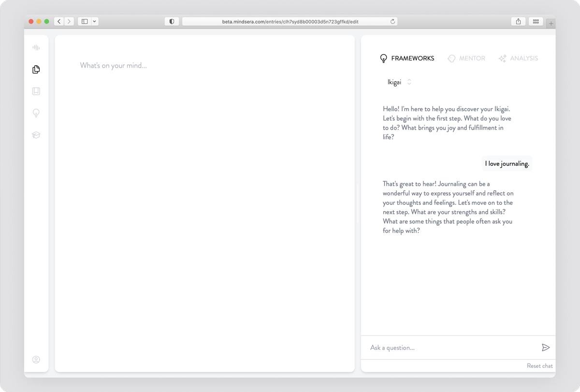Go forward with browser forward arrow

click(69, 21)
